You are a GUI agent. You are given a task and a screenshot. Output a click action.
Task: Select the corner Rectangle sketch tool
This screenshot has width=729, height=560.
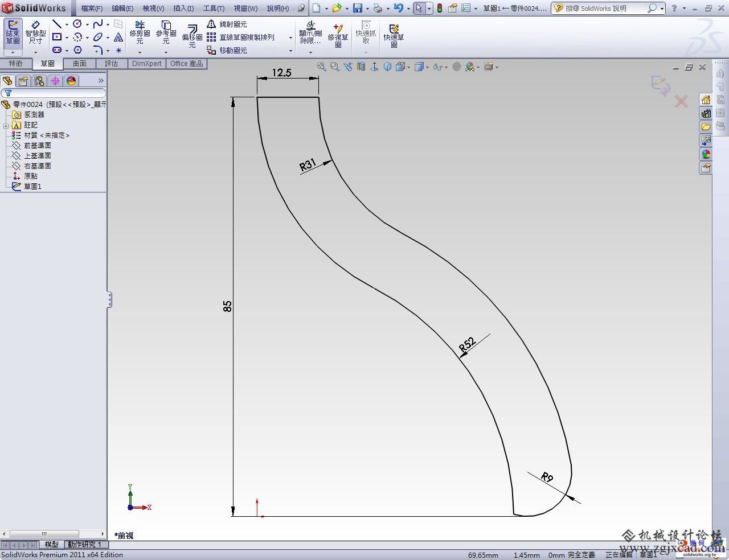[x=56, y=37]
